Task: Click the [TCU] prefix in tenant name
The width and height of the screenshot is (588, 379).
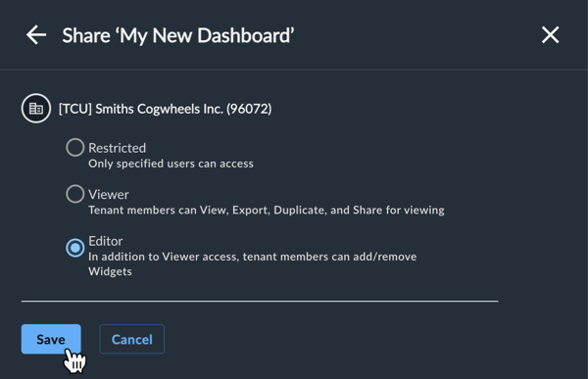Action: click(75, 109)
